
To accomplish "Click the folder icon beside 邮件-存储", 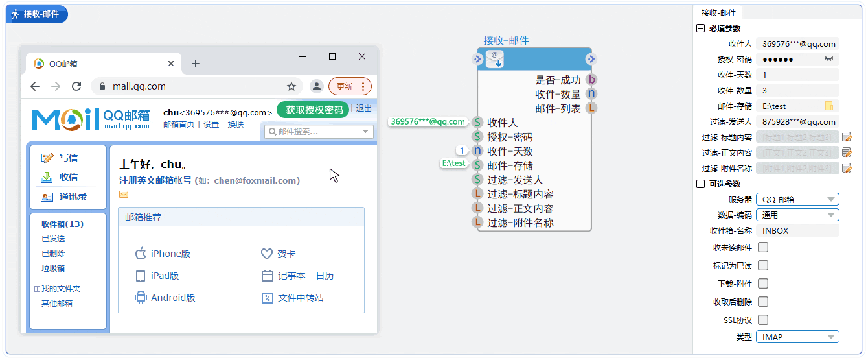I will pos(828,106).
